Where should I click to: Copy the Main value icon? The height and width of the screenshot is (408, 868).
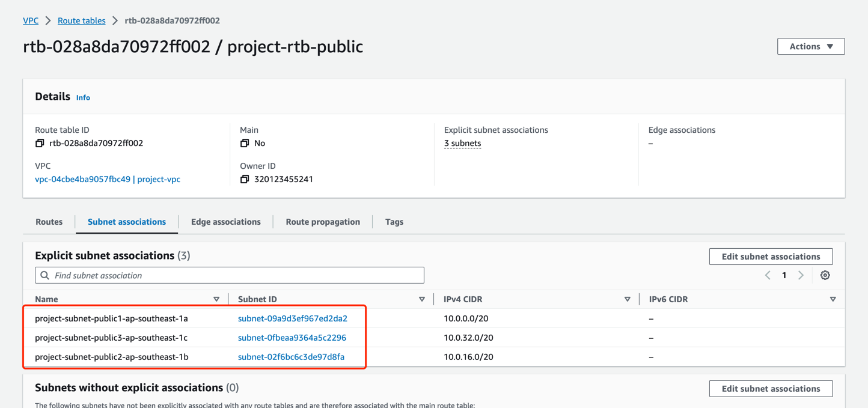point(245,143)
